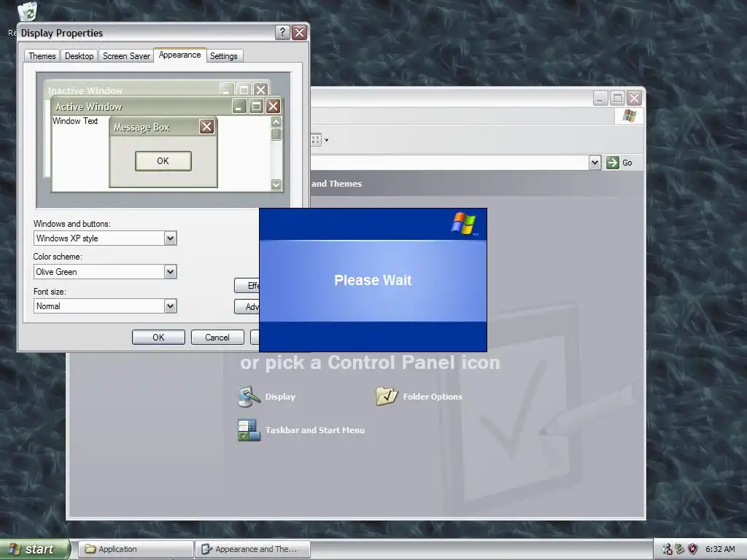Click OK in Display Properties dialog

coord(158,337)
